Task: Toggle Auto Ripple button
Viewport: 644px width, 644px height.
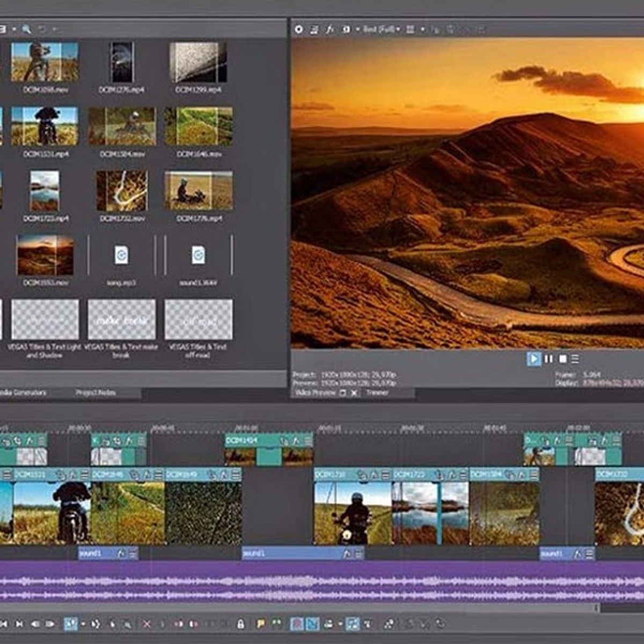Action: [x=328, y=624]
